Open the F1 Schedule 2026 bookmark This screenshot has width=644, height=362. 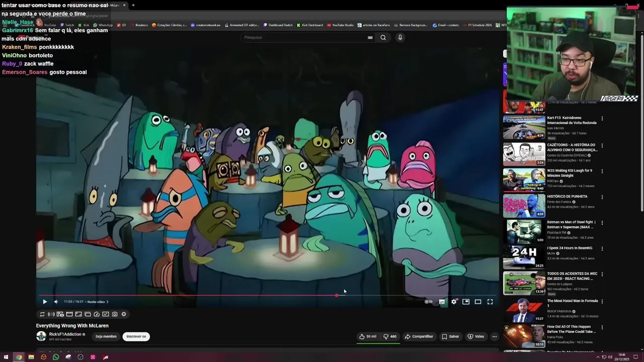pyautogui.click(x=477, y=25)
